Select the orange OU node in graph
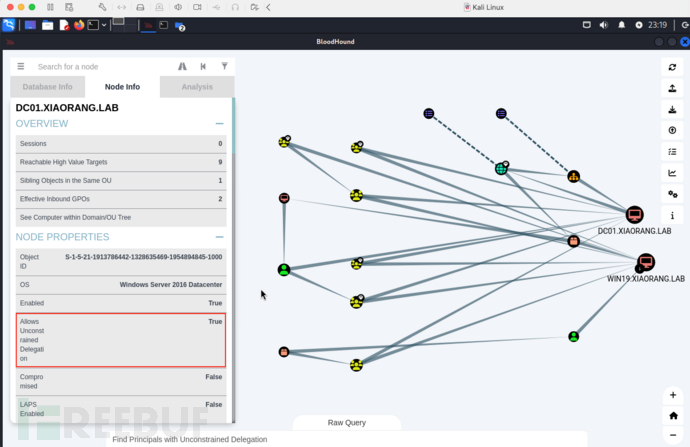 pos(573,177)
